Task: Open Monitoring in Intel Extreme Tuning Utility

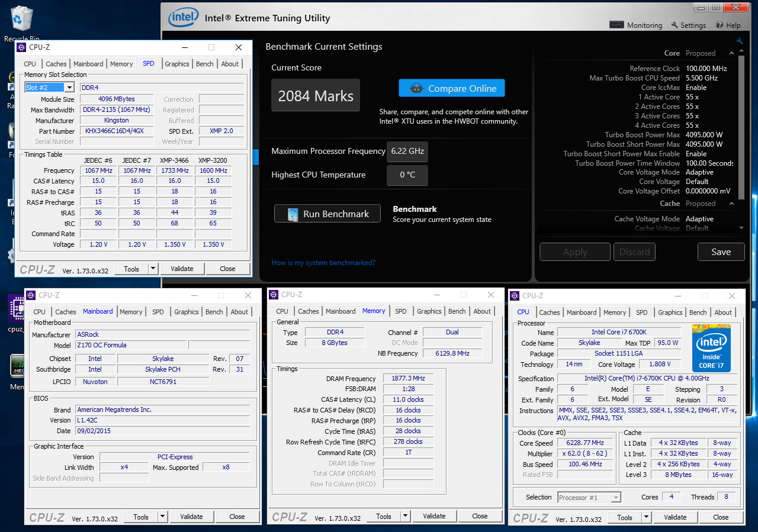Action: tap(636, 25)
